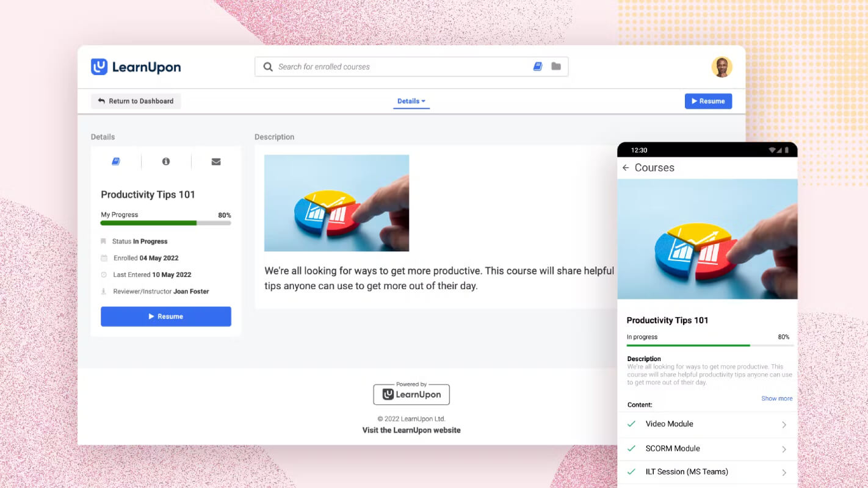Tap the Video Module row label
The height and width of the screenshot is (488, 868).
[x=670, y=424]
